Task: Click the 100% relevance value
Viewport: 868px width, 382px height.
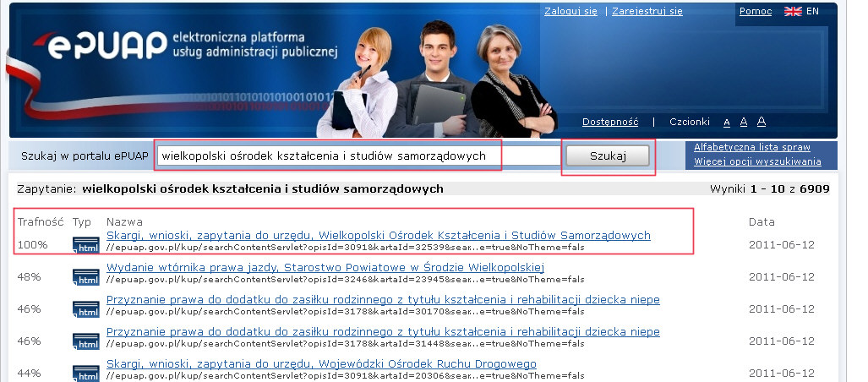Action: pyautogui.click(x=32, y=244)
